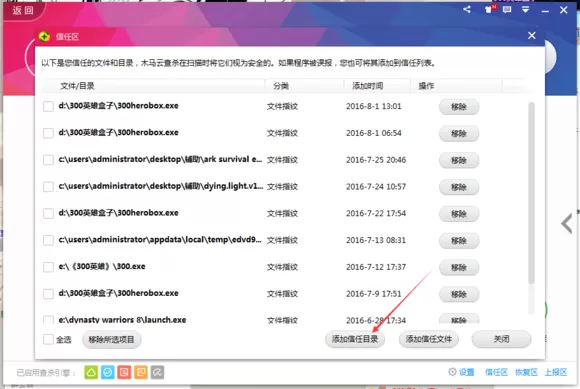Sort by the 分类 column header

(x=304, y=86)
